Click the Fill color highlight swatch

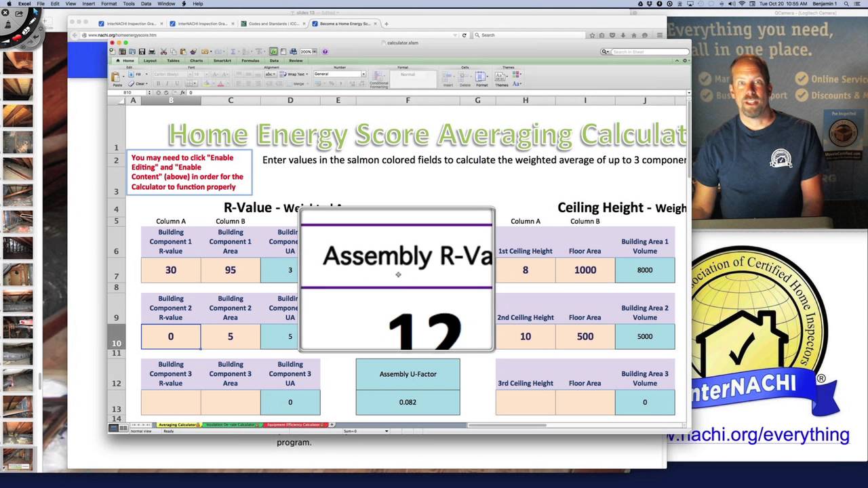click(206, 83)
